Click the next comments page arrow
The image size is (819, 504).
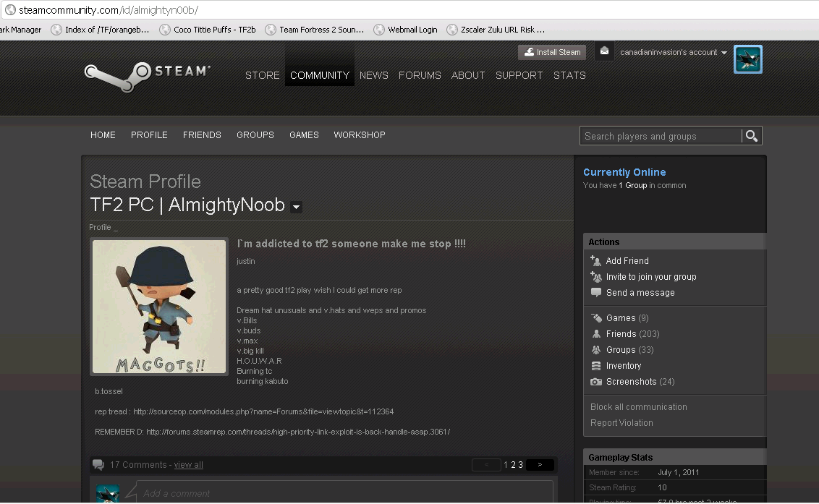pyautogui.click(x=540, y=464)
